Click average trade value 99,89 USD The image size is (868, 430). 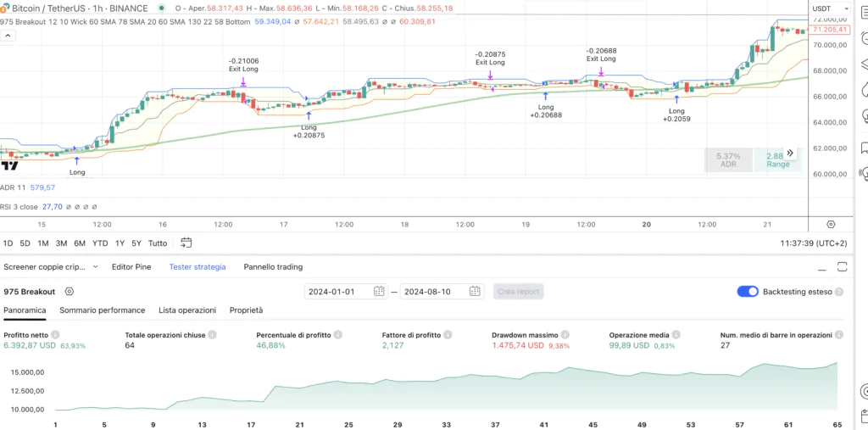(x=629, y=345)
